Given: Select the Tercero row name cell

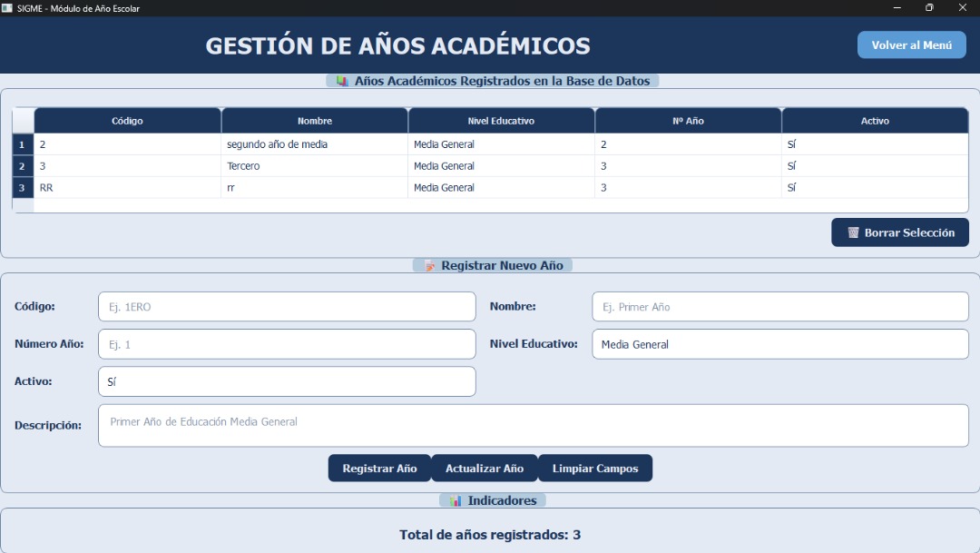Looking at the screenshot, I should [315, 166].
